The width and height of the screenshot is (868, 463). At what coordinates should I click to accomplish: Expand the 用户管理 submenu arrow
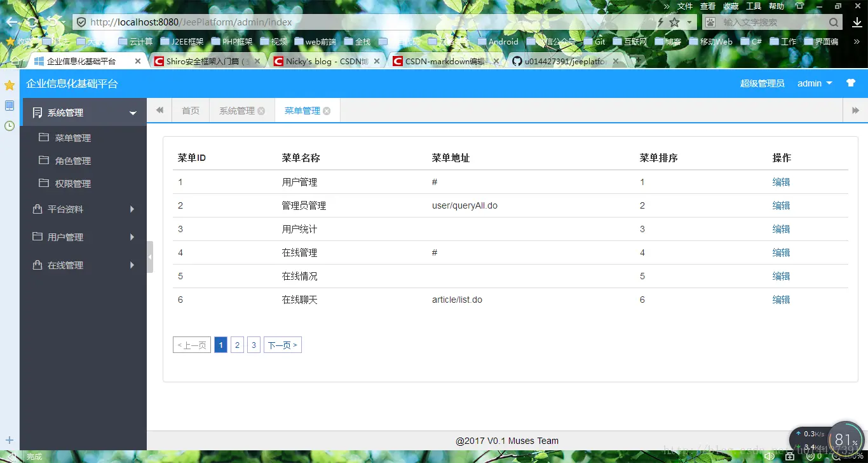coord(132,237)
